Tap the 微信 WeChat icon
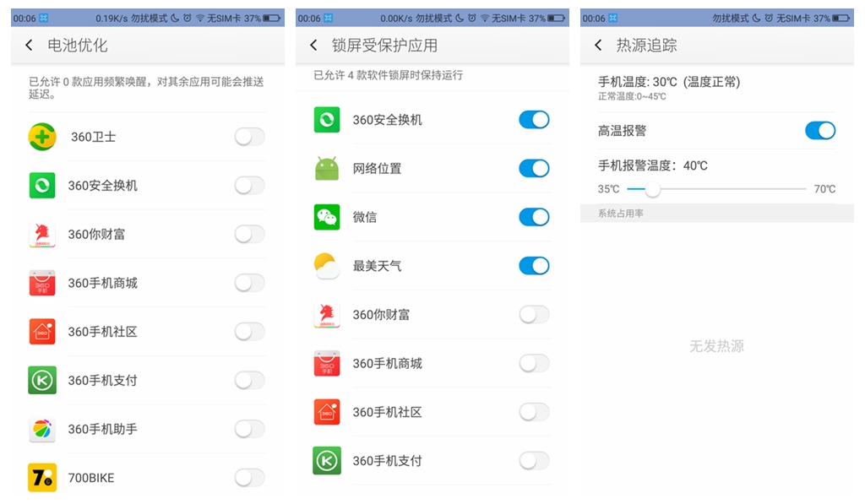 pyautogui.click(x=327, y=217)
